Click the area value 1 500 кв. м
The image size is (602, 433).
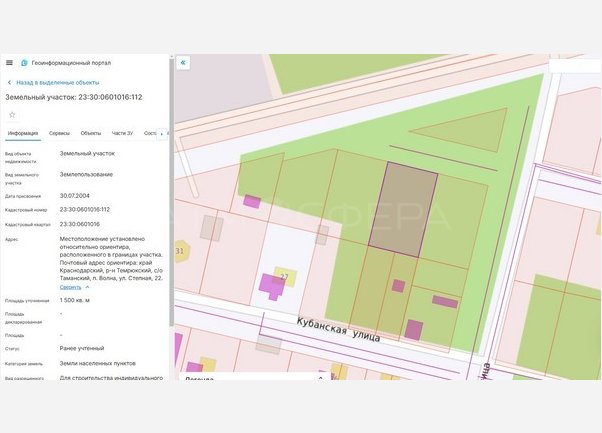coord(75,300)
